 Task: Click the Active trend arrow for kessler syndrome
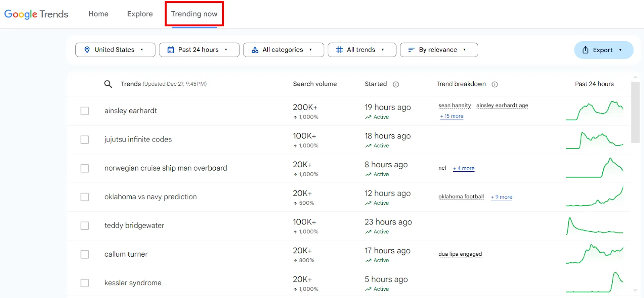point(368,289)
